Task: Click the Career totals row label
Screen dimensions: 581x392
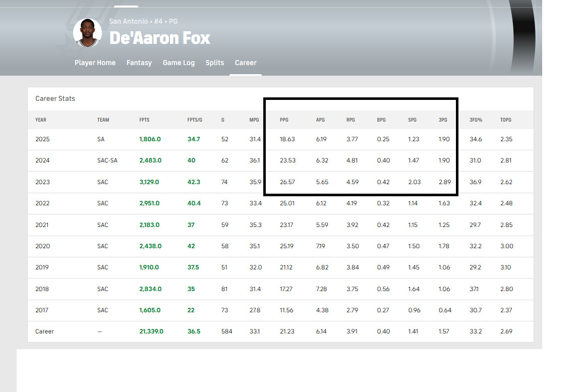Action: click(x=44, y=331)
